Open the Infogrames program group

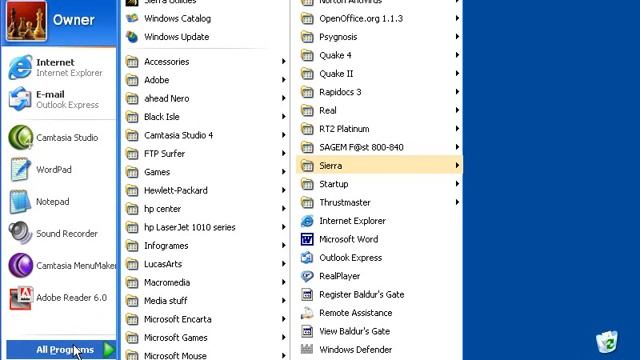(206, 245)
